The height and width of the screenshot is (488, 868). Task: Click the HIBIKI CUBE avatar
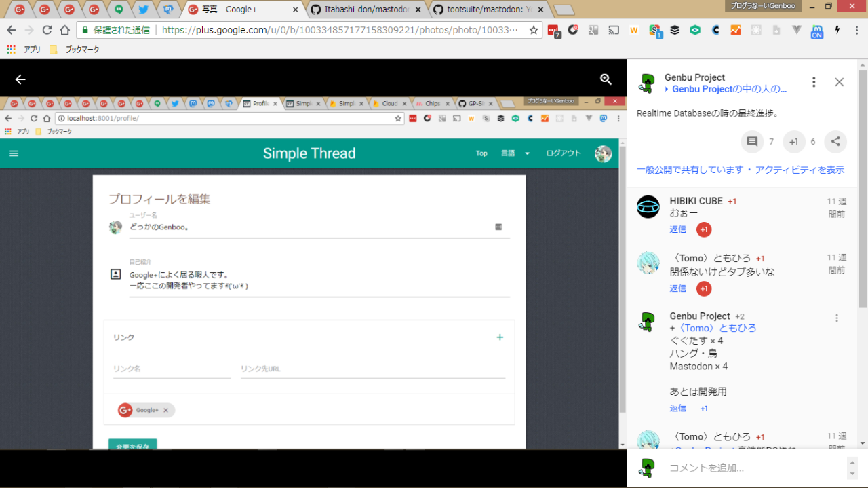pos(648,206)
